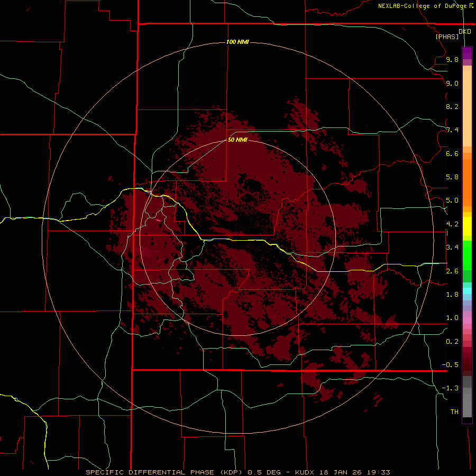
Task: Click the -0.5 scale value
Action: (x=450, y=365)
